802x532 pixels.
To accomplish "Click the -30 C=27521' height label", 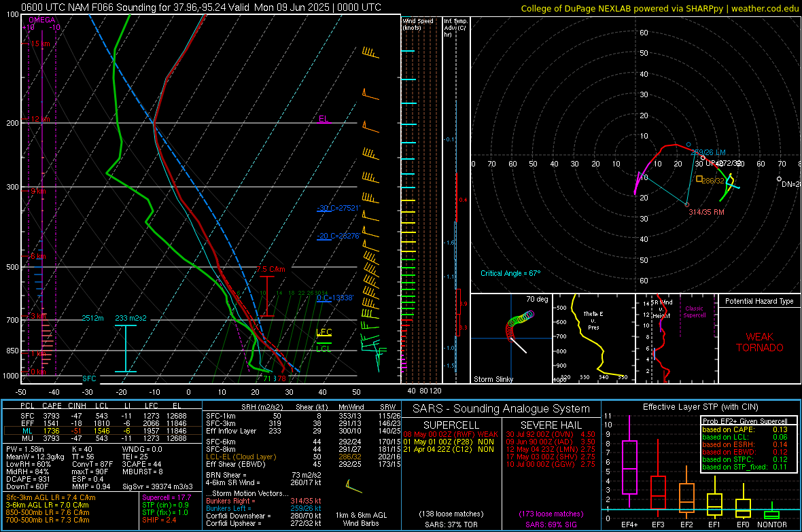I will [338, 208].
